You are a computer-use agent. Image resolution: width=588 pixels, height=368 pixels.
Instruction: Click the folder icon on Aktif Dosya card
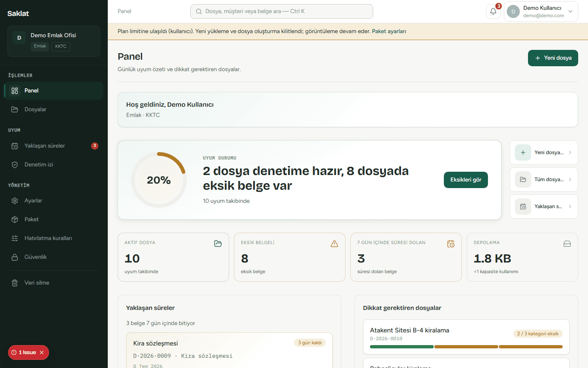pos(218,244)
